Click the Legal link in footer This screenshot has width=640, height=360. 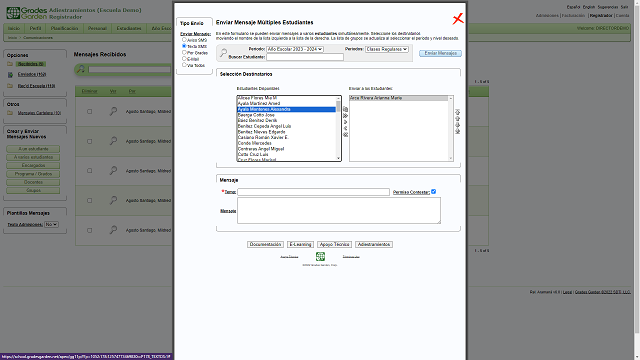point(567,292)
